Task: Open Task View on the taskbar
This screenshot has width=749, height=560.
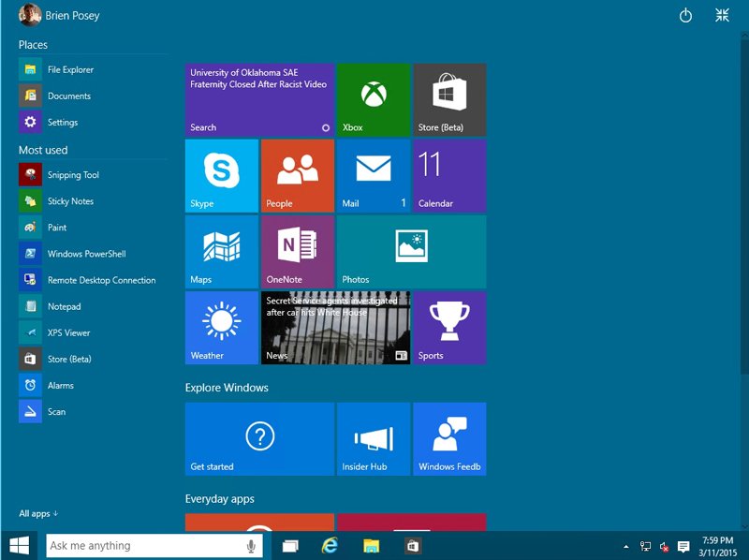Action: tap(290, 546)
